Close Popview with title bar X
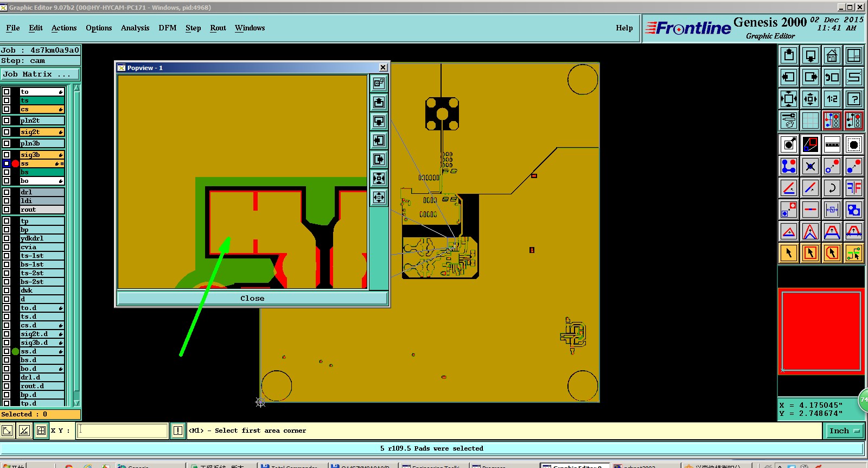The image size is (868, 468). coord(383,67)
